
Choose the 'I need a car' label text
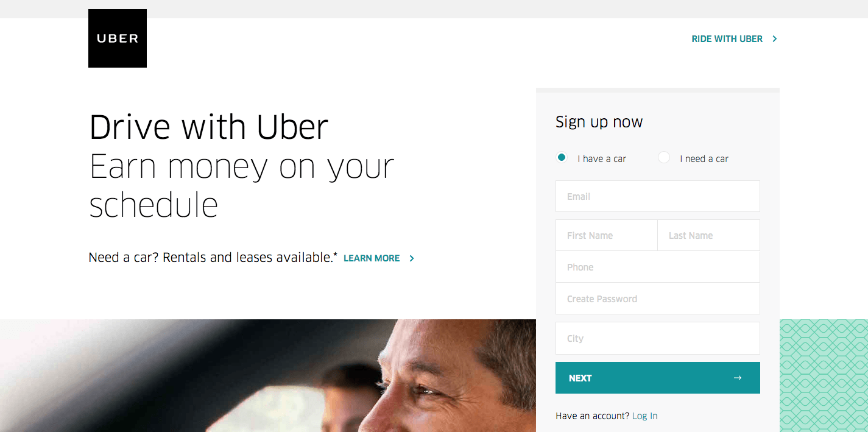(x=704, y=159)
